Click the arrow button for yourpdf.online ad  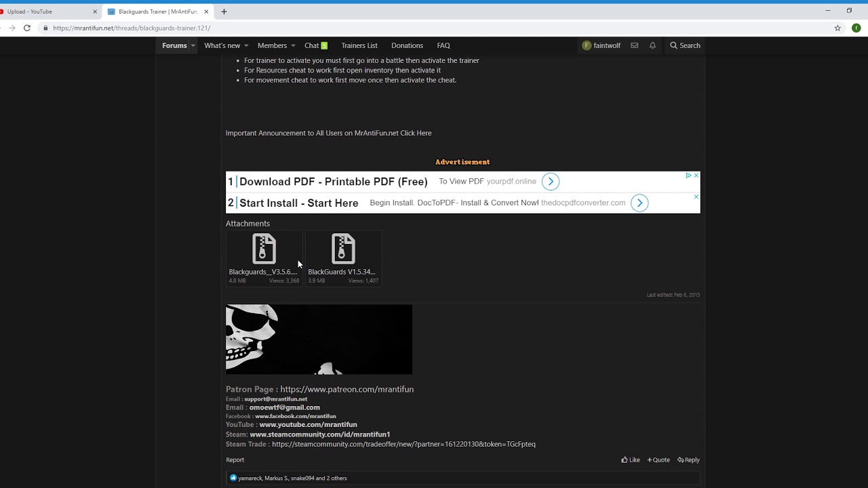551,182
